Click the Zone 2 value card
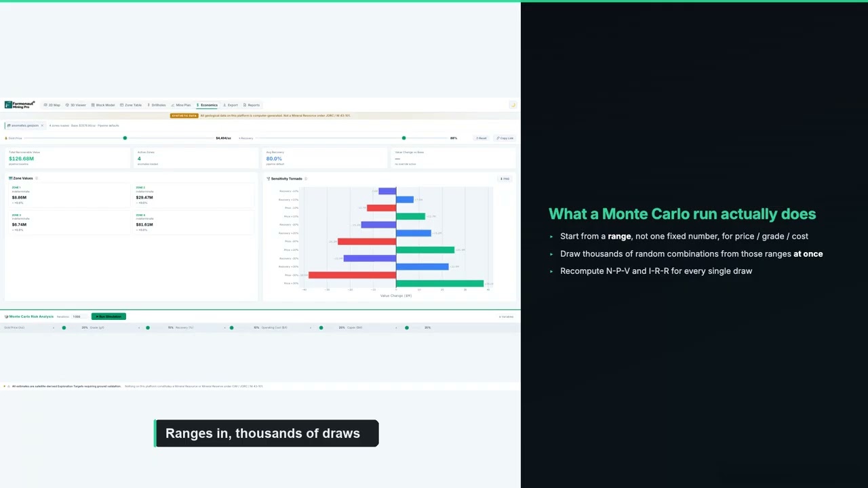The image size is (868, 488). (194, 195)
